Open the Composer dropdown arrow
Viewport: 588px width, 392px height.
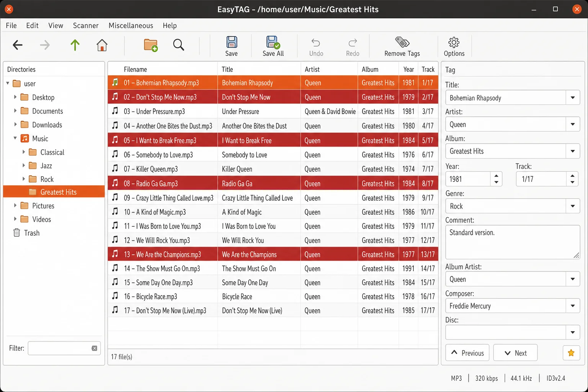click(x=573, y=305)
